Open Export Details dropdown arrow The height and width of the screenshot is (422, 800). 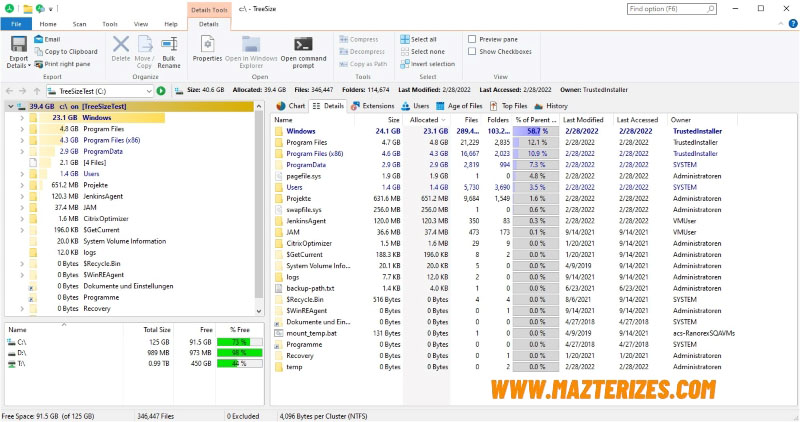[29, 66]
